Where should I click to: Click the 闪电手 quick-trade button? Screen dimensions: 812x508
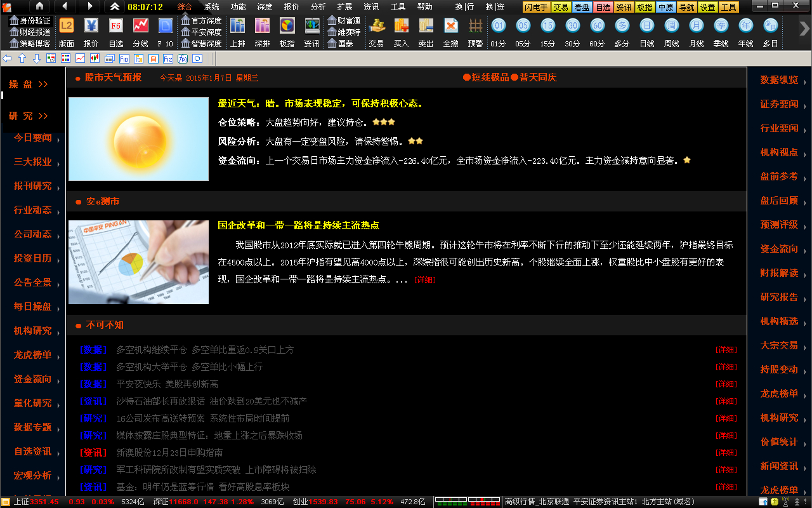click(536, 8)
